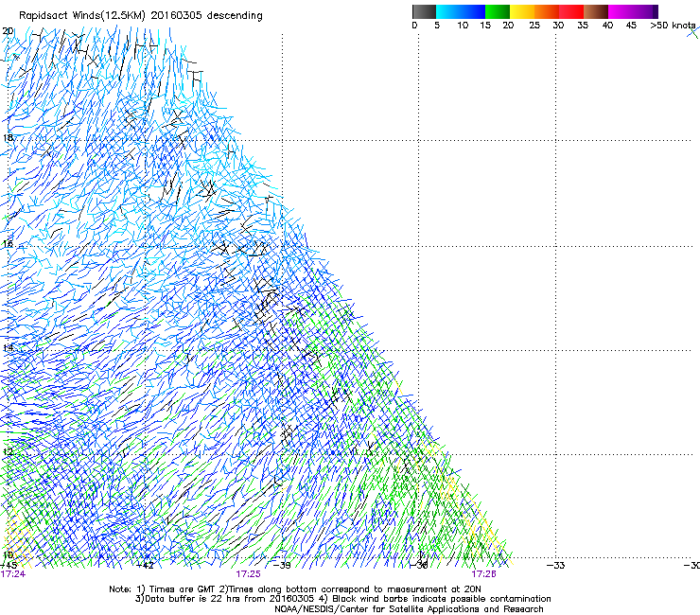Click the 'NOAA/NESDIS/Center for Satellite Applications' credit
This screenshot has height=615, width=700.
tap(377, 609)
